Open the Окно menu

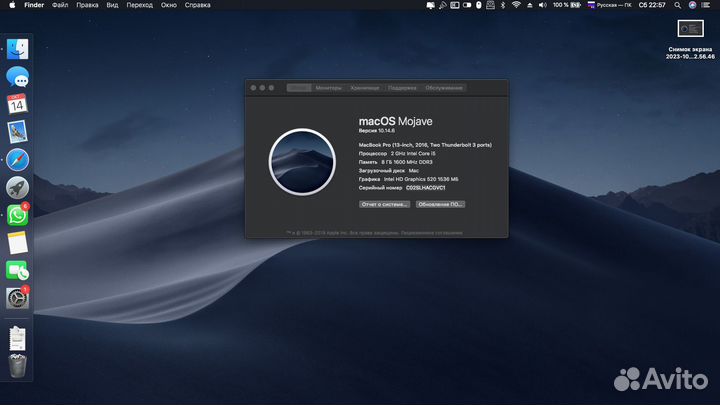[169, 5]
